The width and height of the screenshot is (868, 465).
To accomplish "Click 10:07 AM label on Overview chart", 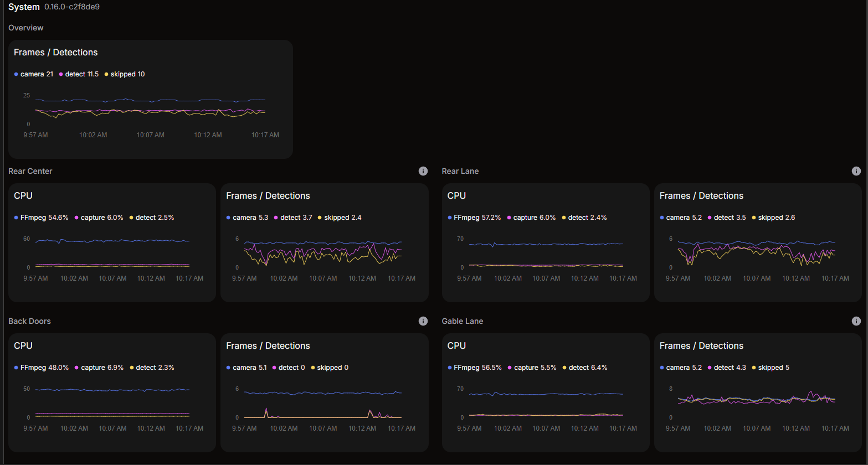I will pos(151,135).
